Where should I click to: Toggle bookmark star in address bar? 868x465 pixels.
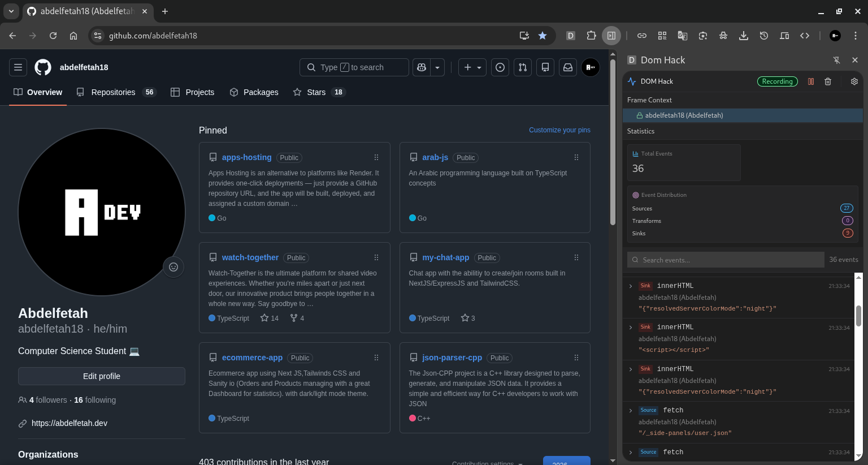pyautogui.click(x=542, y=36)
